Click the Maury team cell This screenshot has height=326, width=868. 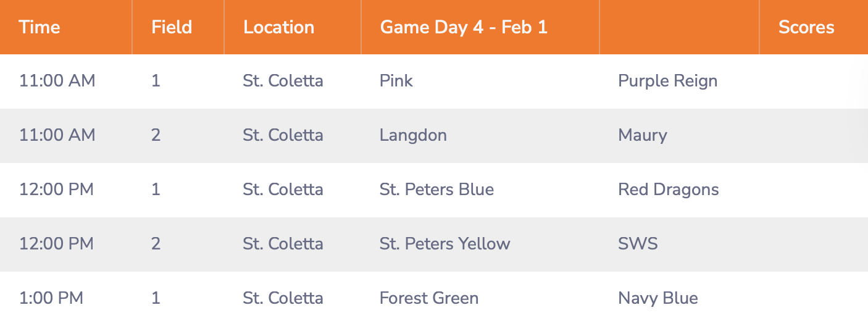pos(643,135)
